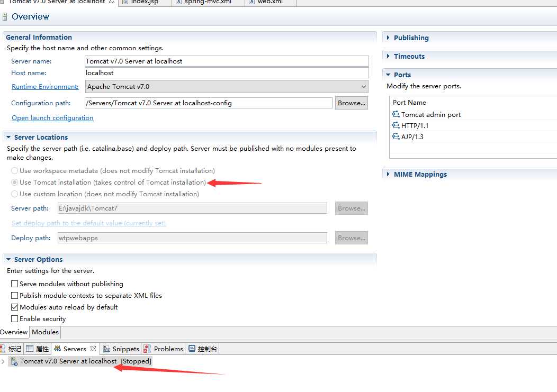Screen dimensions: 557x392
Task: Click the Server name input field
Action: (227, 61)
